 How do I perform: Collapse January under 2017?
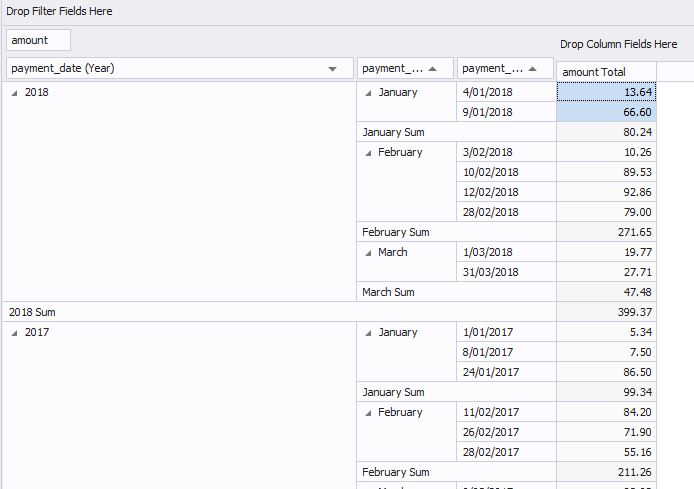(x=369, y=332)
